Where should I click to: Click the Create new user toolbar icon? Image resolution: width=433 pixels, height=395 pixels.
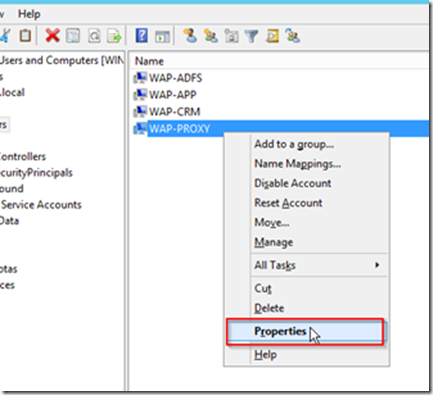(190, 35)
